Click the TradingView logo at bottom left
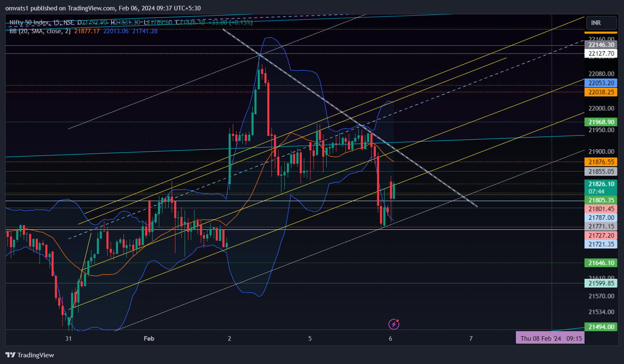This screenshot has width=624, height=364. click(30, 355)
